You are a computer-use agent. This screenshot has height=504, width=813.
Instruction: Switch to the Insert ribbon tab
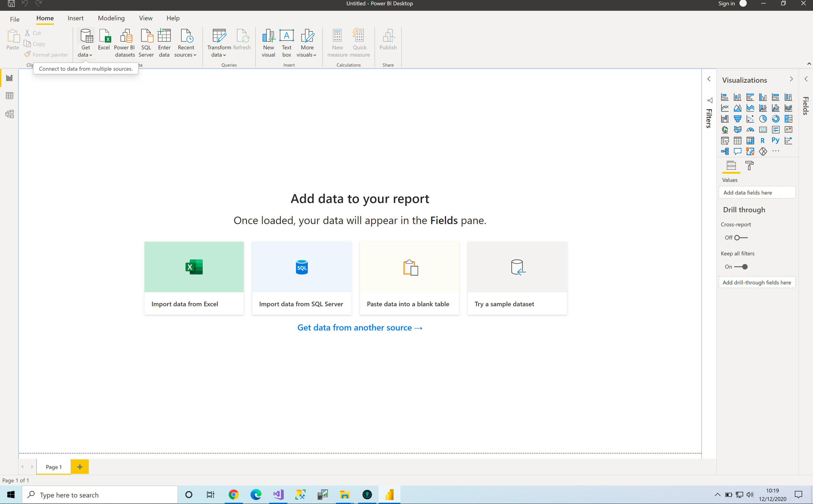[x=75, y=18]
